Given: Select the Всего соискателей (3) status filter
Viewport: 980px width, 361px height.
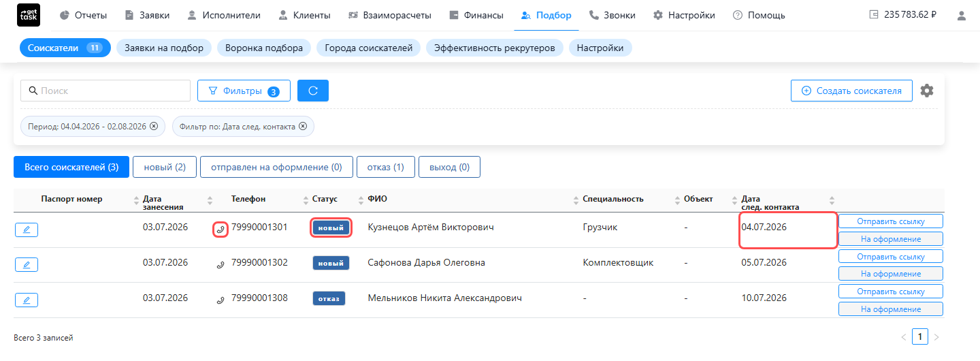Looking at the screenshot, I should [71, 167].
